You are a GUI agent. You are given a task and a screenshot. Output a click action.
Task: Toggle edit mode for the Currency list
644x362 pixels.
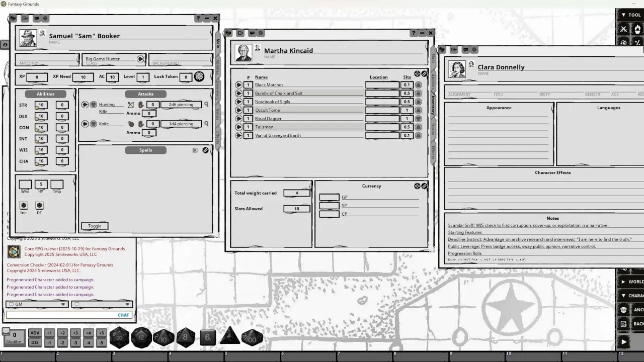point(424,186)
